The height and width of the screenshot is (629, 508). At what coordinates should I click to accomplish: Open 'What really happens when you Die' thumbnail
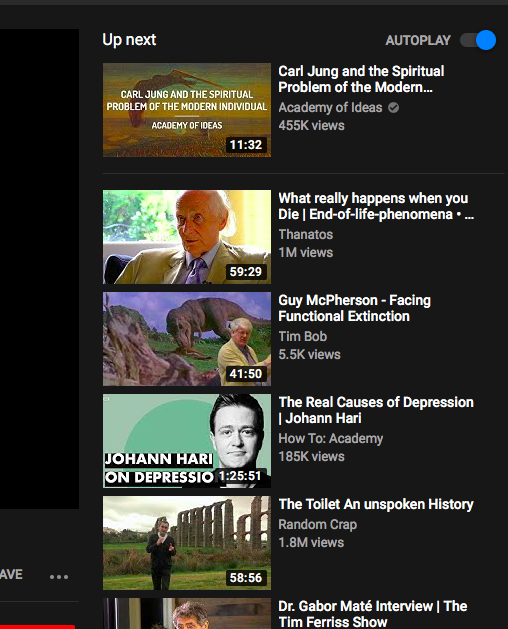[187, 237]
